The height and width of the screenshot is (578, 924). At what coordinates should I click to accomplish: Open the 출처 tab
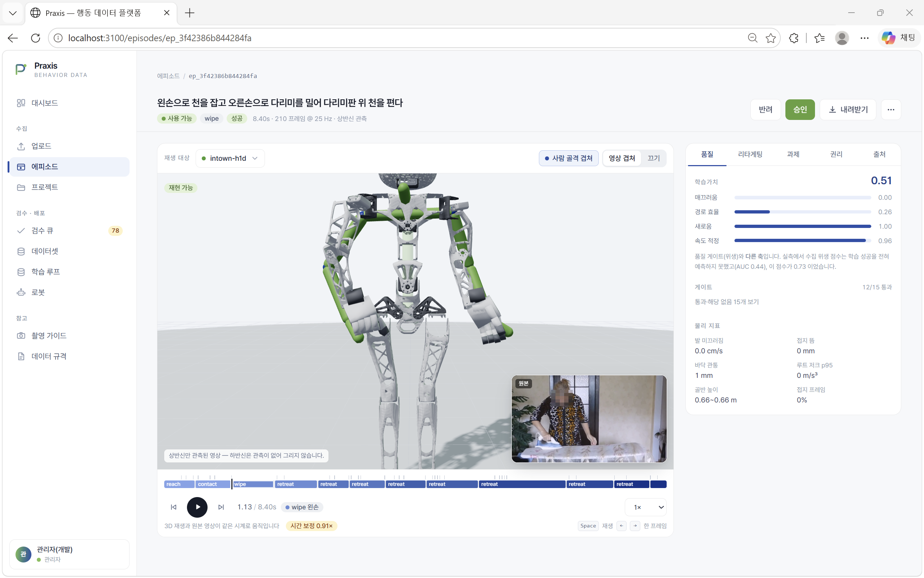pyautogui.click(x=879, y=155)
